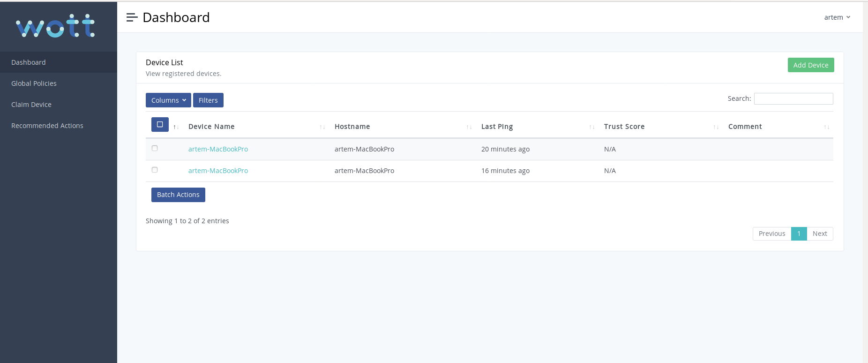This screenshot has width=868, height=363.
Task: Go to Dashboard in sidebar
Action: (59, 62)
